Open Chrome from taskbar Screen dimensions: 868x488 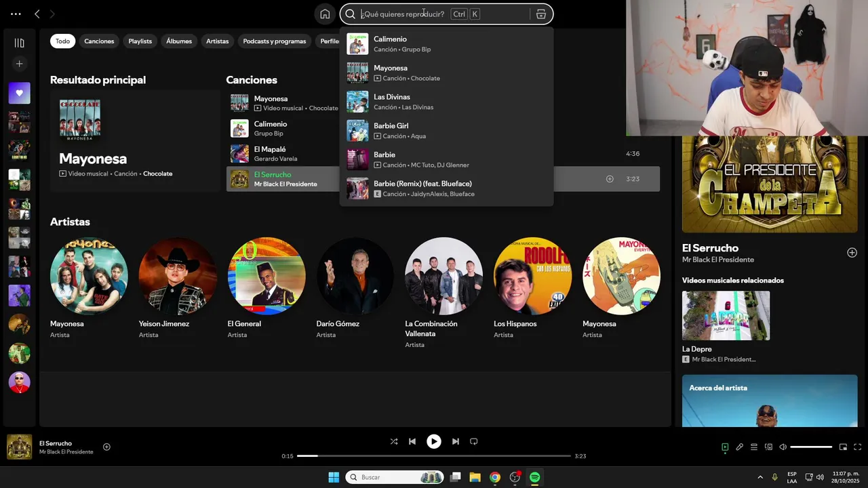(495, 477)
